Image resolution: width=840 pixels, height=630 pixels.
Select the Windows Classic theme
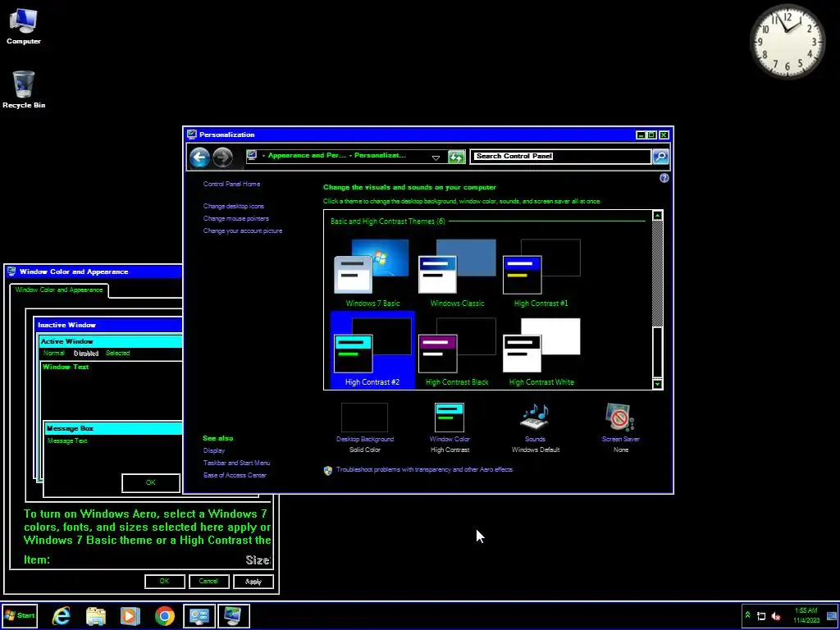coord(457,273)
